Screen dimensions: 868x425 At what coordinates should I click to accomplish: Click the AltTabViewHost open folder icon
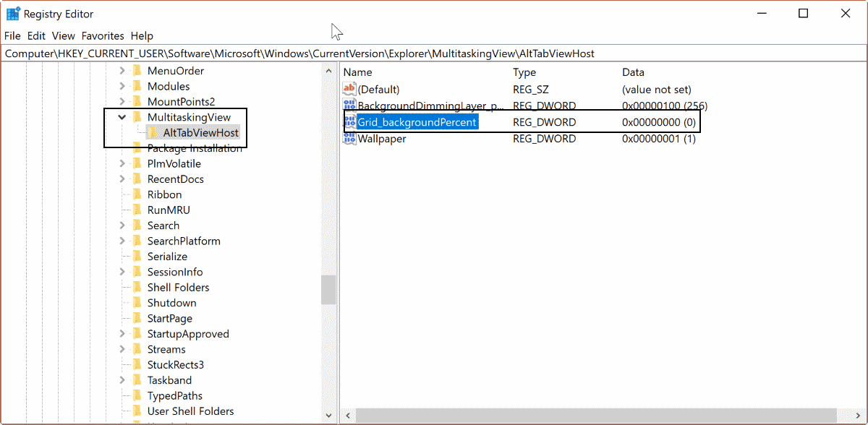click(153, 133)
